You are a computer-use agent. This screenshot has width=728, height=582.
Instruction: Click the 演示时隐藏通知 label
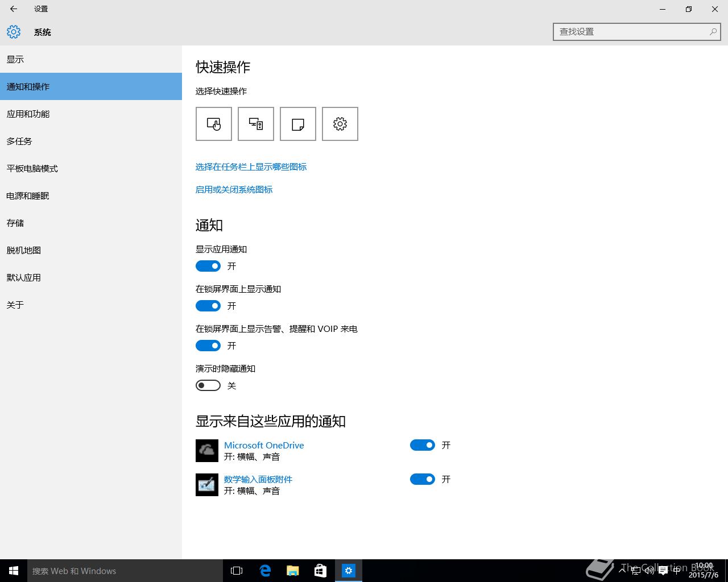(225, 368)
